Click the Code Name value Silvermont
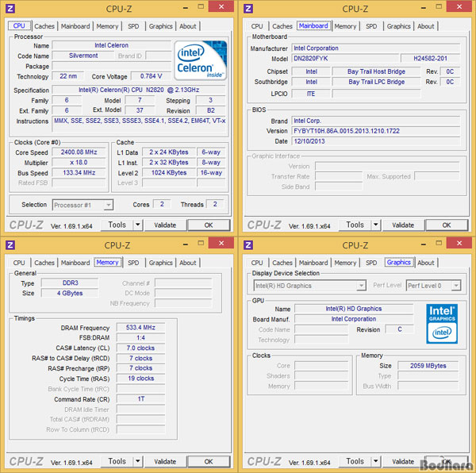 pyautogui.click(x=83, y=56)
